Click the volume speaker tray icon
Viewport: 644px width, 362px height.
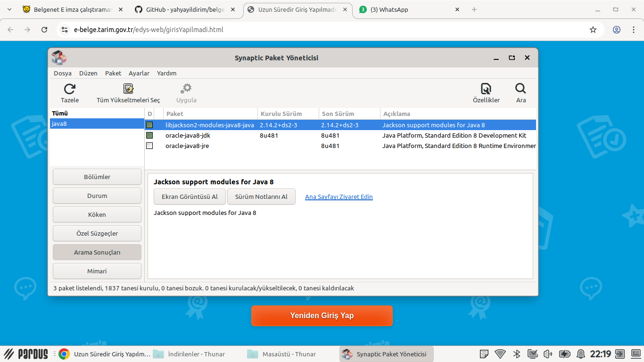(548, 354)
